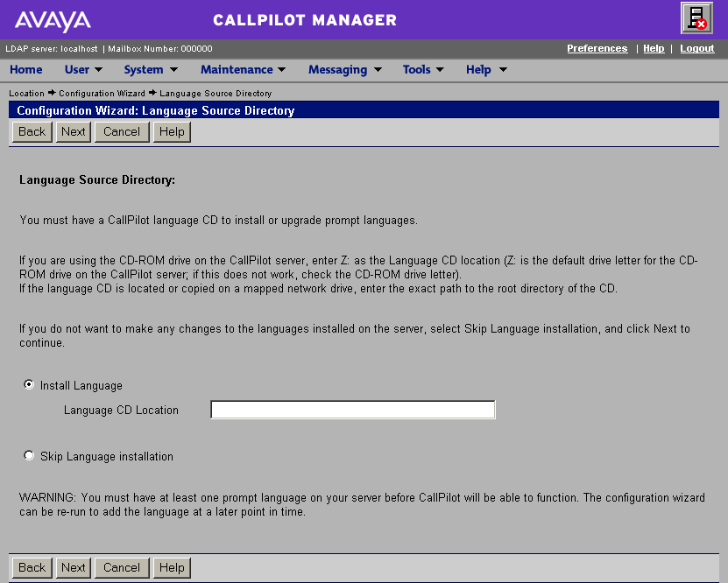
Task: Select the Skip Language installation option
Action: coord(29,455)
